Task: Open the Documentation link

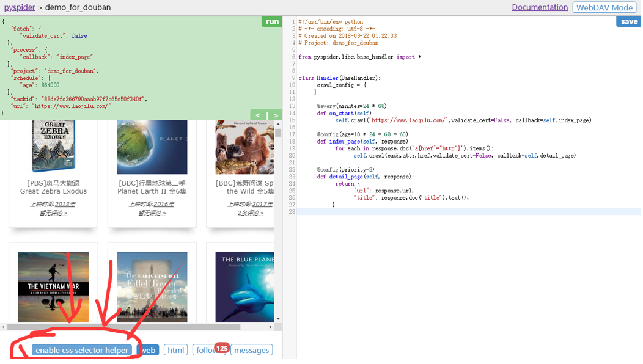Action: (x=539, y=7)
